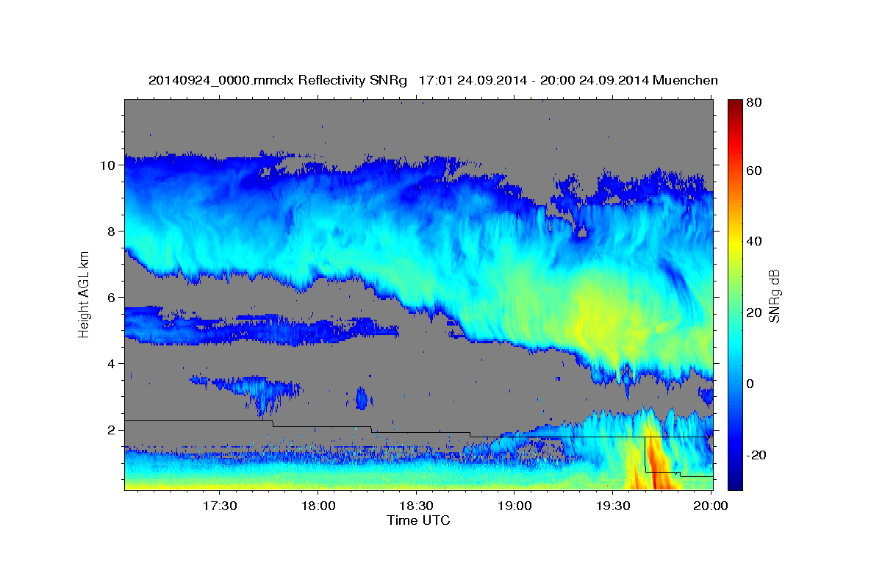This screenshot has width=882, height=588.
Task: Click the plot title text starting '20140924_0000.mmclx'
Action: pyautogui.click(x=433, y=80)
